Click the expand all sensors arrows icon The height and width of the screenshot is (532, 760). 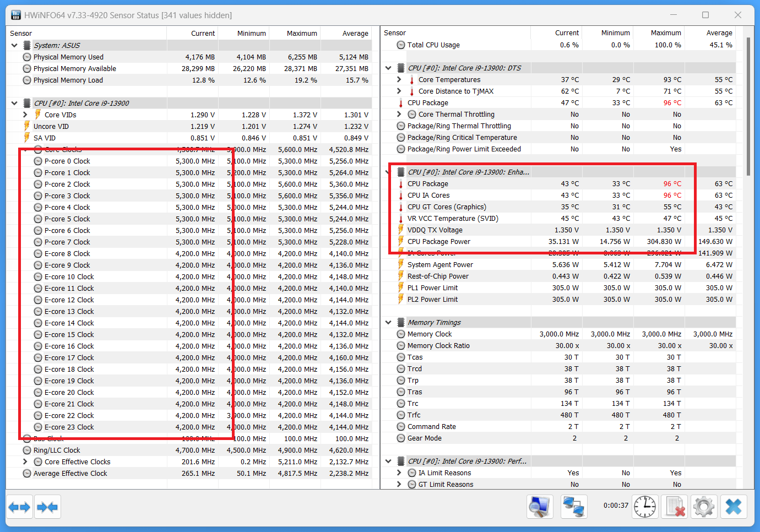(x=20, y=507)
